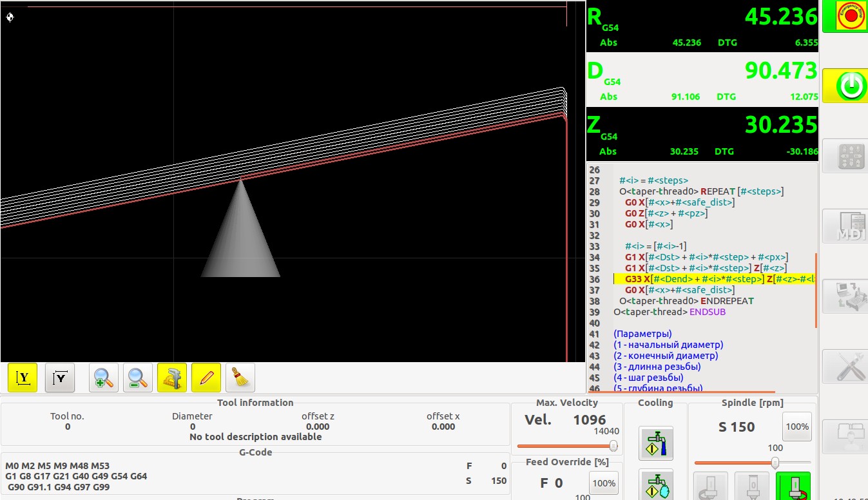
Task: Click the Z axis DRO readout 30.235
Action: pyautogui.click(x=781, y=125)
